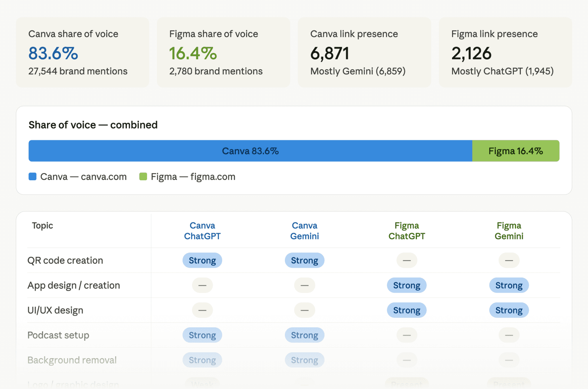The width and height of the screenshot is (588, 389).
Task: Select the blue Canva 83.6% bar segment
Action: [251, 151]
